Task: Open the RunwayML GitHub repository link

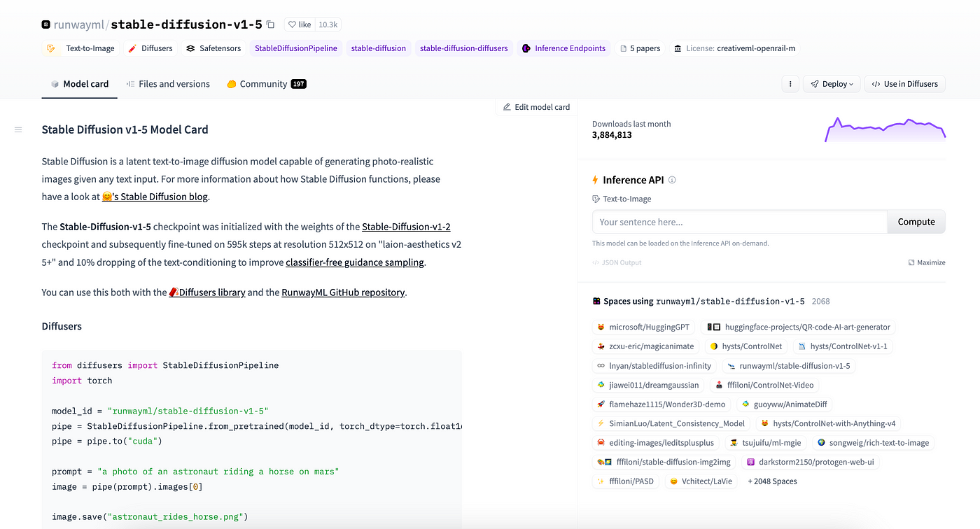Action: click(x=343, y=292)
